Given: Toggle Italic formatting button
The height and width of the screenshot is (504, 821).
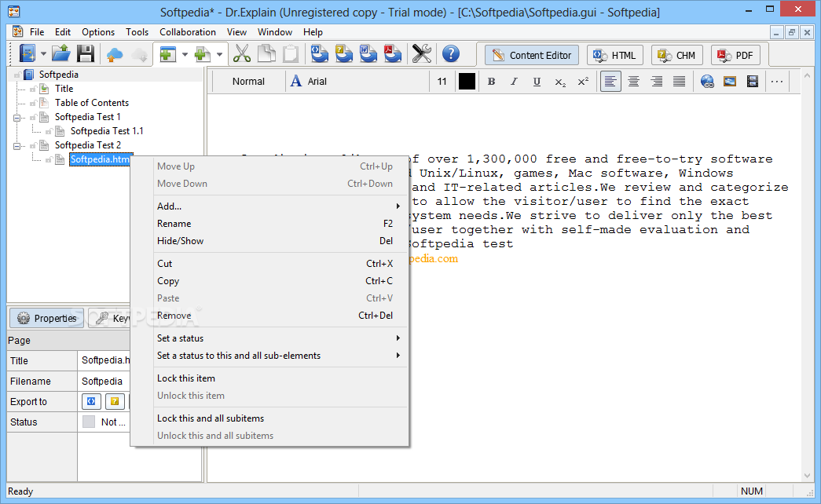Looking at the screenshot, I should click(514, 82).
